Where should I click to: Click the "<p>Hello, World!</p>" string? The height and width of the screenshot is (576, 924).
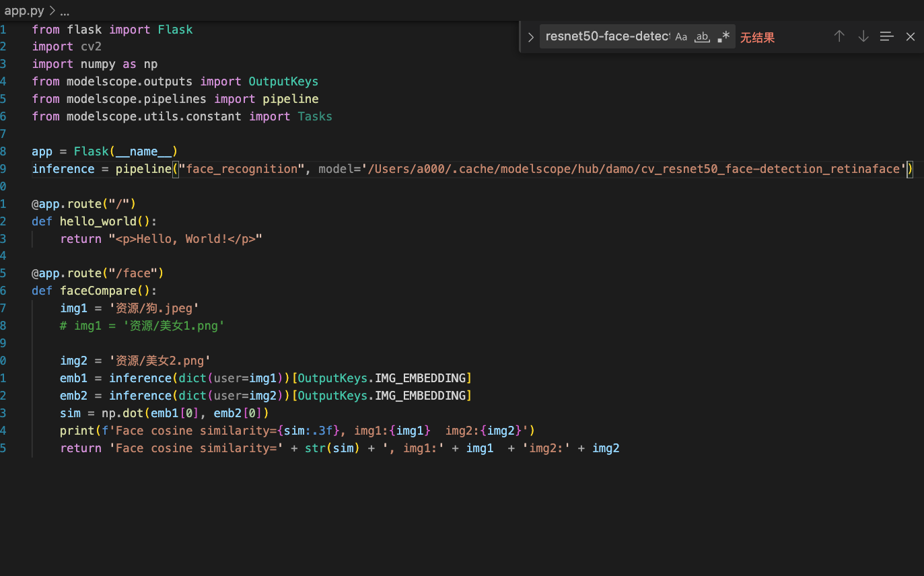point(185,238)
